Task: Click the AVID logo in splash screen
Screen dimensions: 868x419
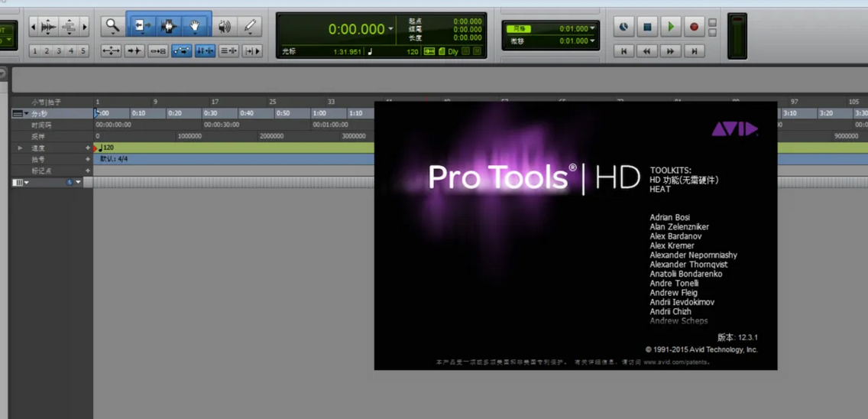Action: tap(734, 129)
